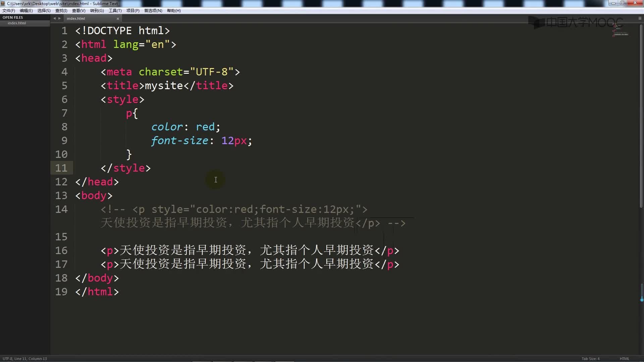
Task: Open the 选择(S) menu
Action: click(x=44, y=11)
